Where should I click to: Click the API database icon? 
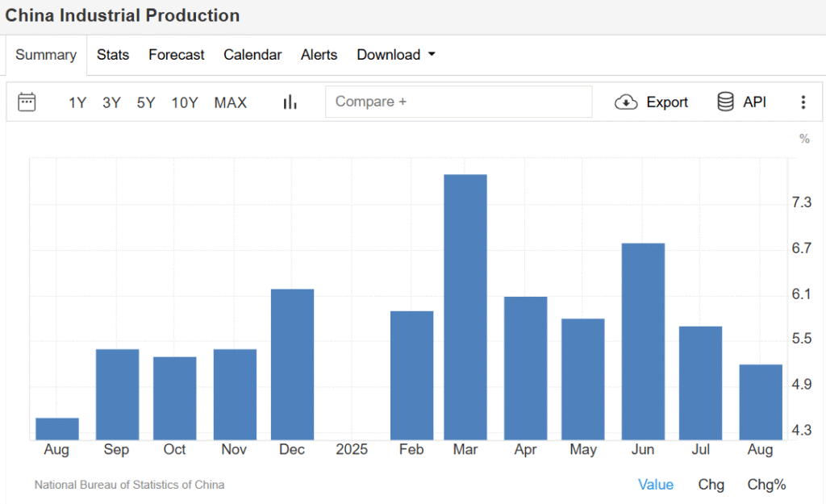coord(725,102)
